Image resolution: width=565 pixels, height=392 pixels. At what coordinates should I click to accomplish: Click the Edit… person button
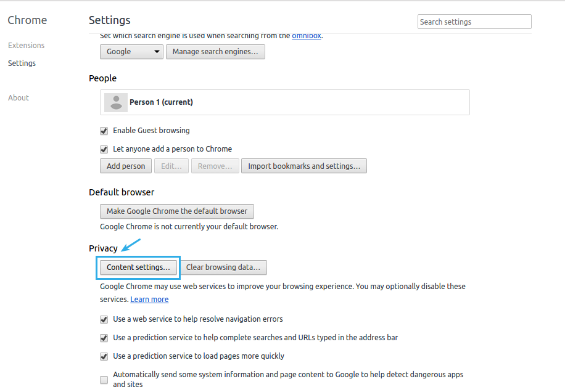[171, 166]
